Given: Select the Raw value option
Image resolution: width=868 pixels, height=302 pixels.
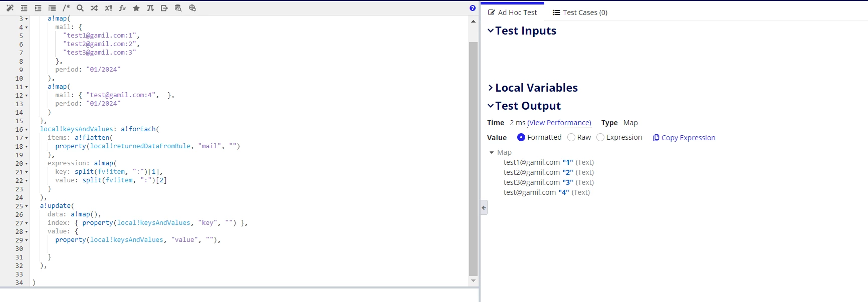Looking at the screenshot, I should tap(571, 137).
